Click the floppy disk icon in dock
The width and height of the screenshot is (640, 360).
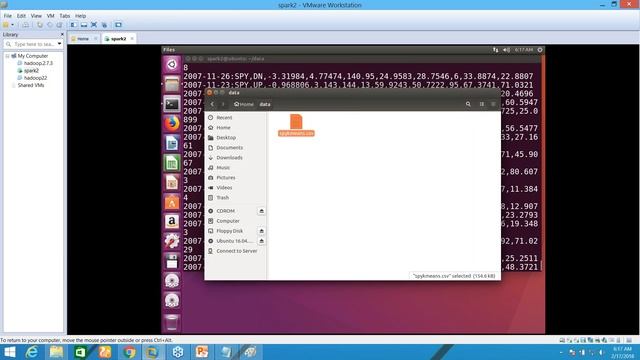(172, 261)
